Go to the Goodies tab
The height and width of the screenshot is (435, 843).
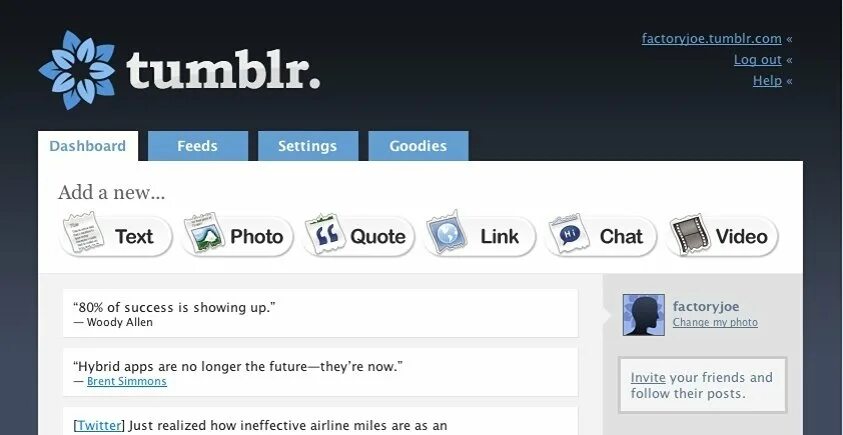(418, 146)
